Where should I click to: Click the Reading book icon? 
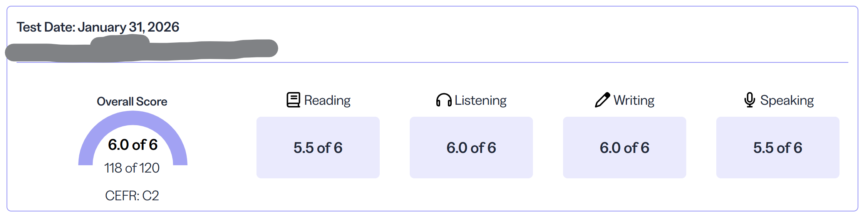tap(293, 100)
